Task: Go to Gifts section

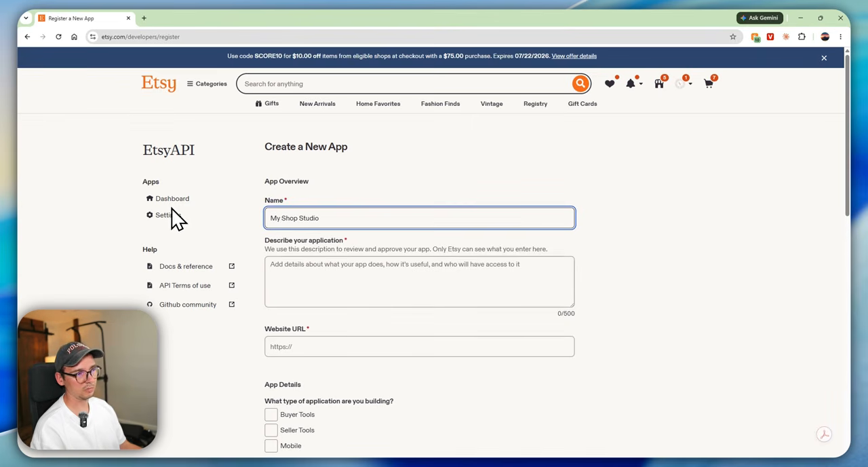Action: tap(267, 103)
